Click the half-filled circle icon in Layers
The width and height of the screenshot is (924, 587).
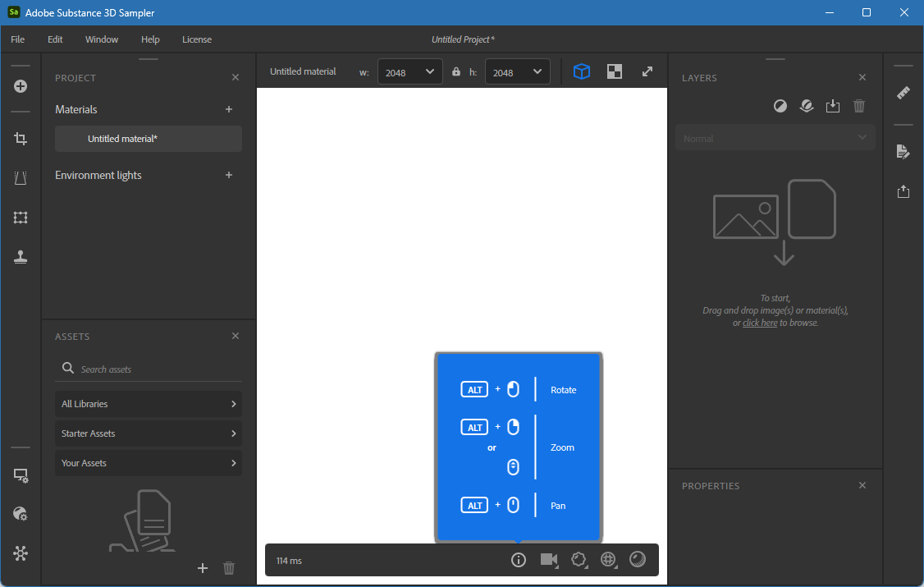pos(780,106)
